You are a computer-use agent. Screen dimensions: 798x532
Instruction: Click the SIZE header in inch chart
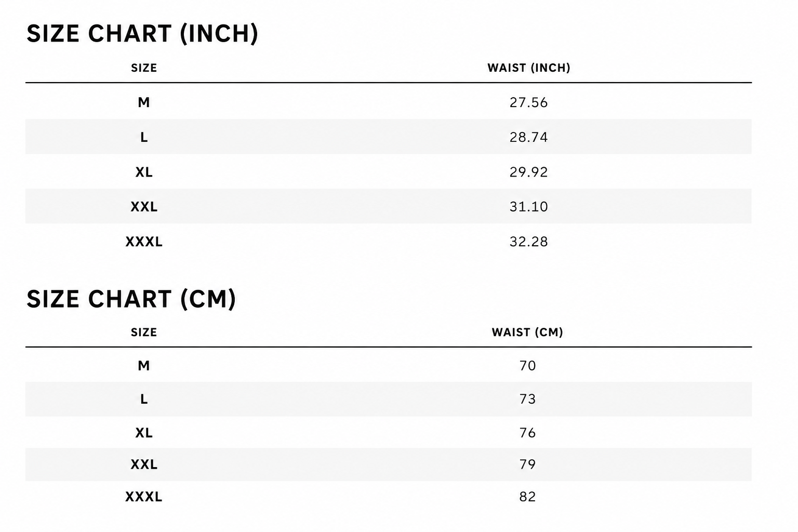pyautogui.click(x=144, y=68)
